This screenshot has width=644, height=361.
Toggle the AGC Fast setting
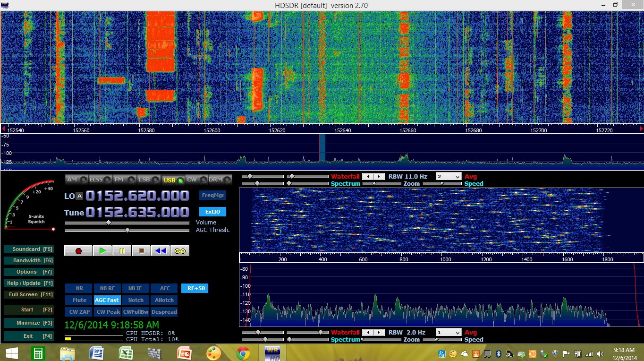(107, 300)
